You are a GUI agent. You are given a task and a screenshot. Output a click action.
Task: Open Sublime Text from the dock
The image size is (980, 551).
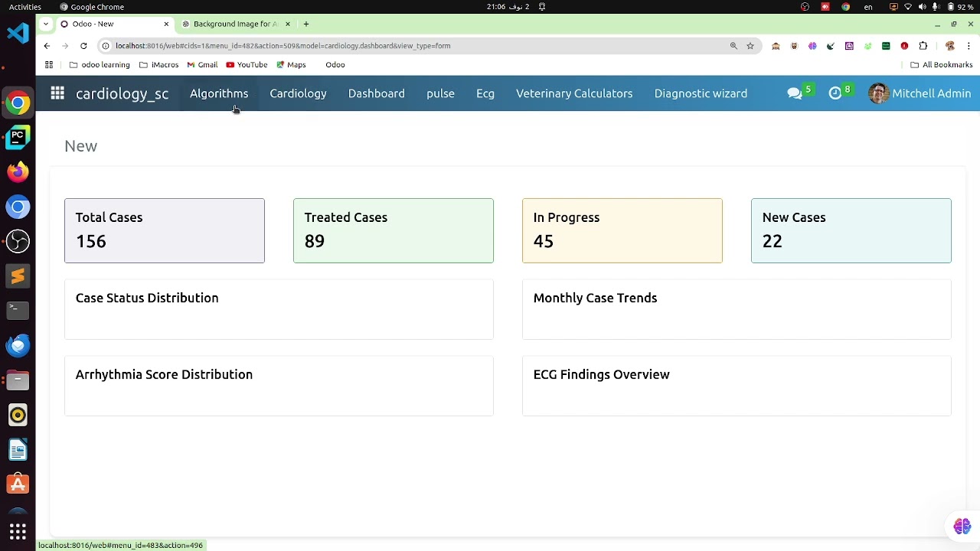18,276
